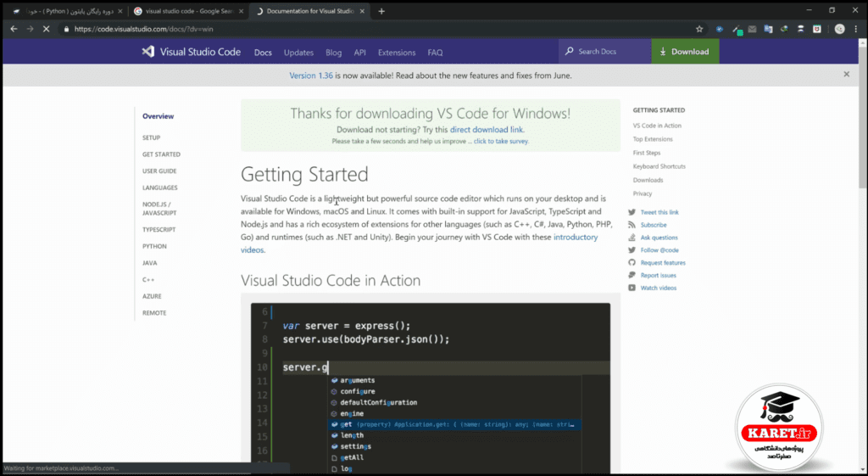
Task: Jump to Keyboard Shortcuts section
Action: click(659, 166)
